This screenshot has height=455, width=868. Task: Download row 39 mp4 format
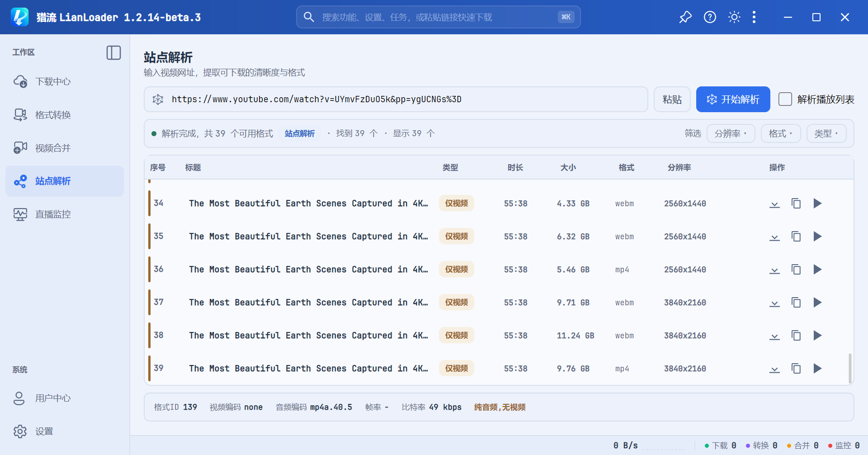click(774, 369)
